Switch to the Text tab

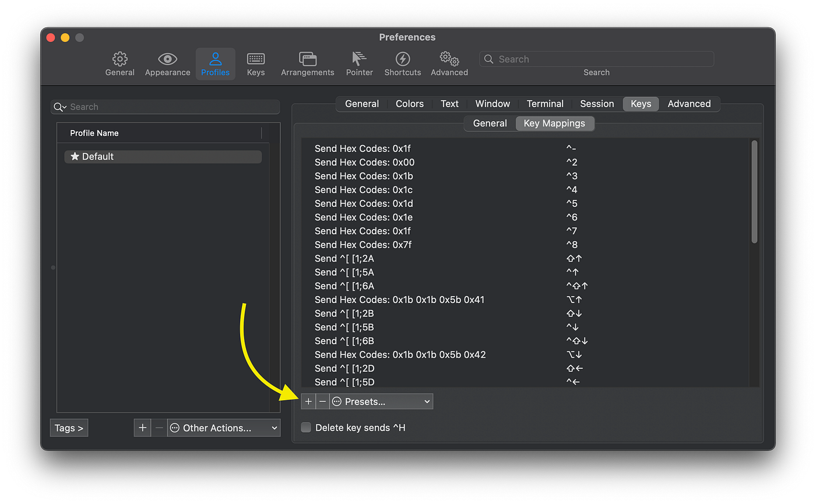coord(449,104)
